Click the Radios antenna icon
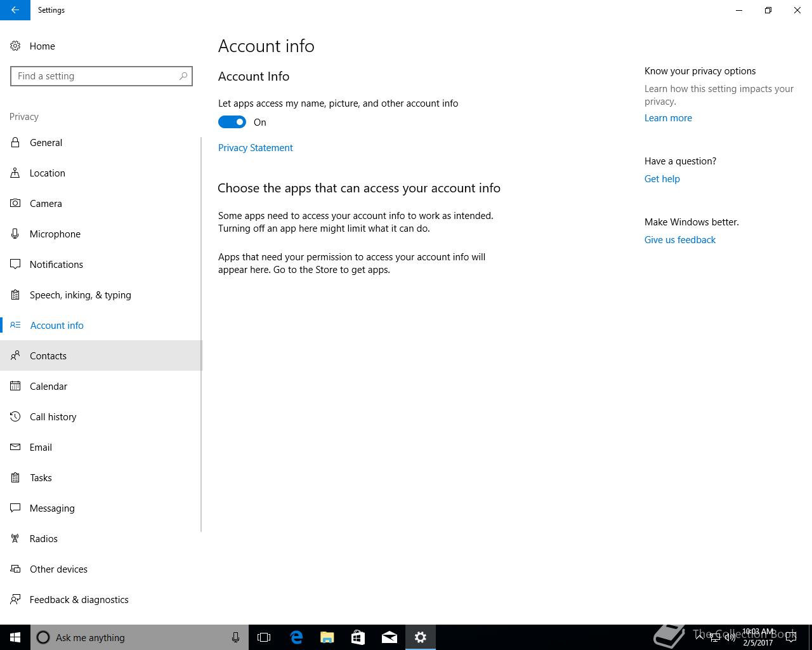812x650 pixels. point(15,538)
